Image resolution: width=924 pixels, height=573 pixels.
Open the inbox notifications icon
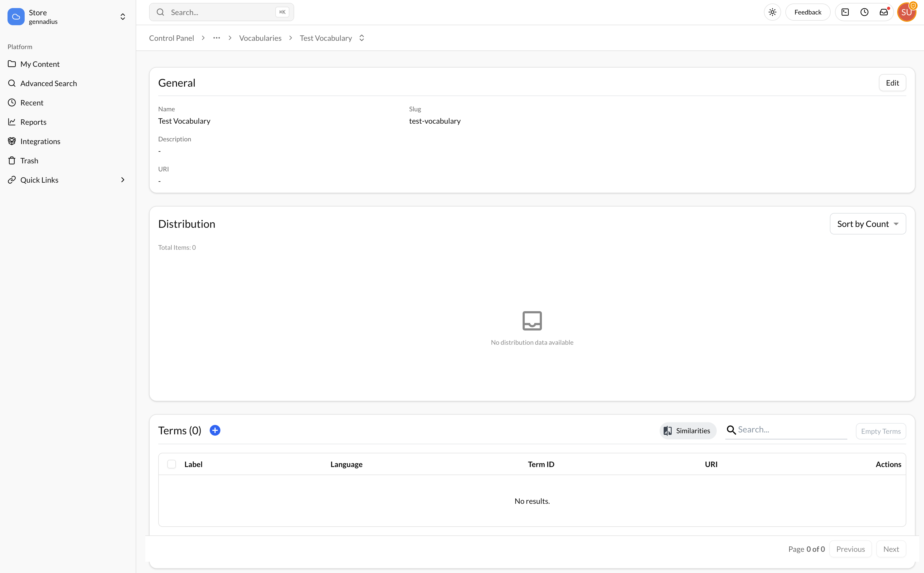tap(884, 12)
